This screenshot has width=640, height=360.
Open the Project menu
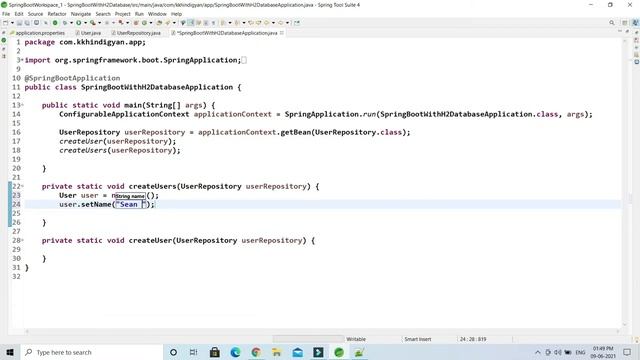(x=122, y=14)
